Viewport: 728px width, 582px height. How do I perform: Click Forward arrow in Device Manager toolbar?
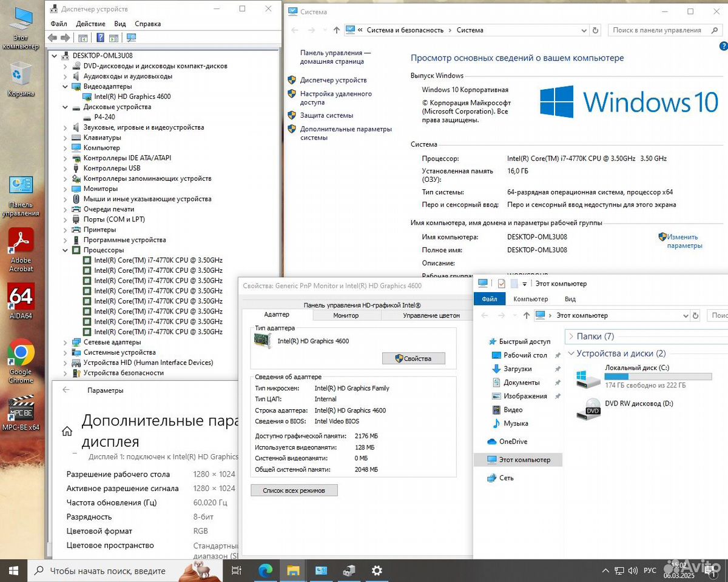[65, 38]
